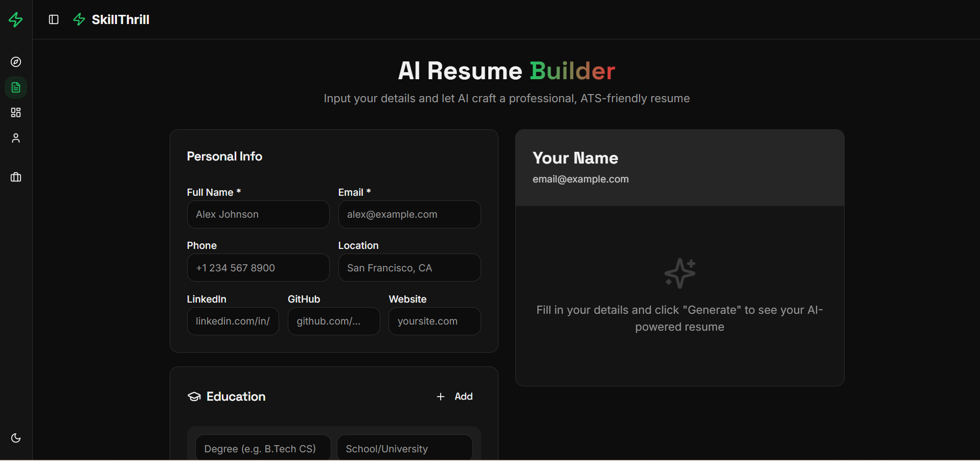
Task: Click the 'Website' field label
Action: click(407, 299)
